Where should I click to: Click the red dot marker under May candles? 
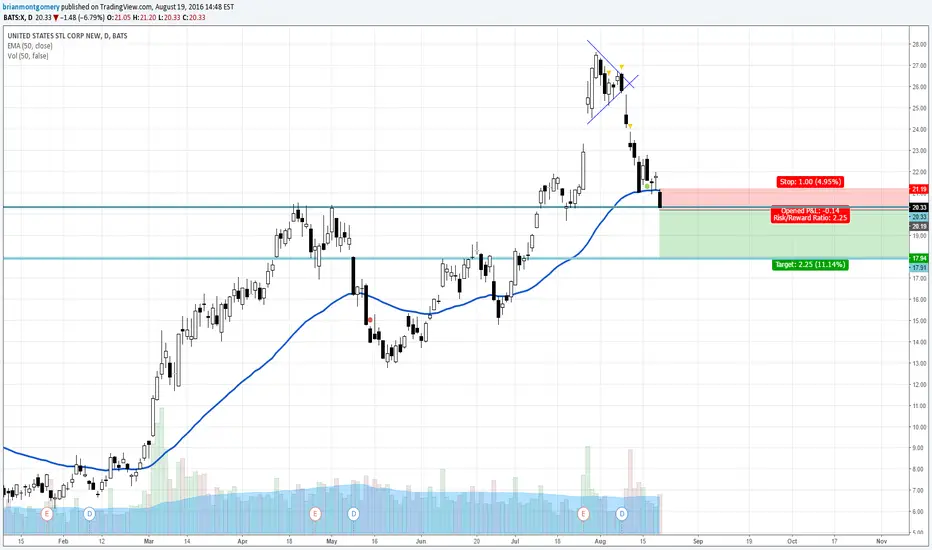370,320
